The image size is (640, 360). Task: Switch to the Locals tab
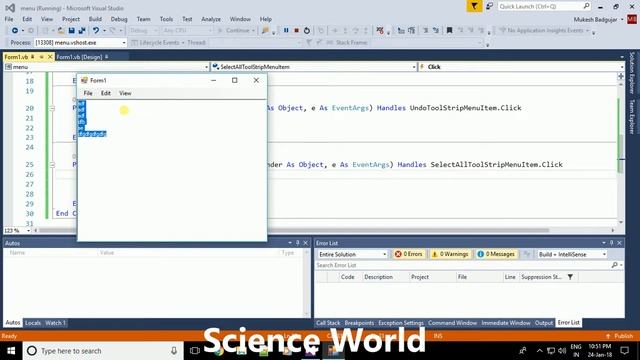(33, 323)
